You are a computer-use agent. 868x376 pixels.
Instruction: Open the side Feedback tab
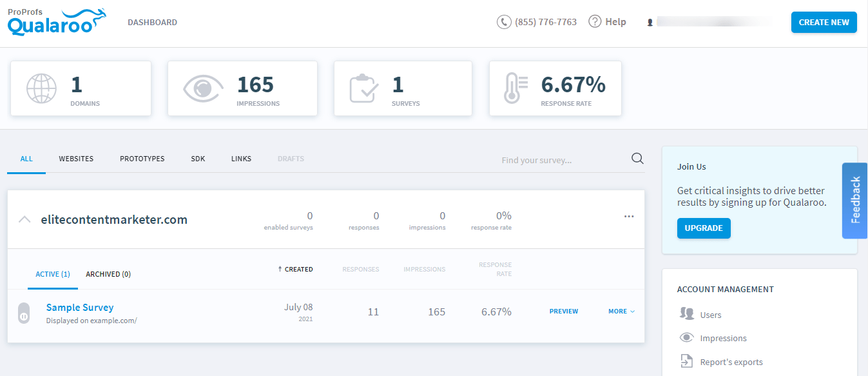click(x=855, y=201)
